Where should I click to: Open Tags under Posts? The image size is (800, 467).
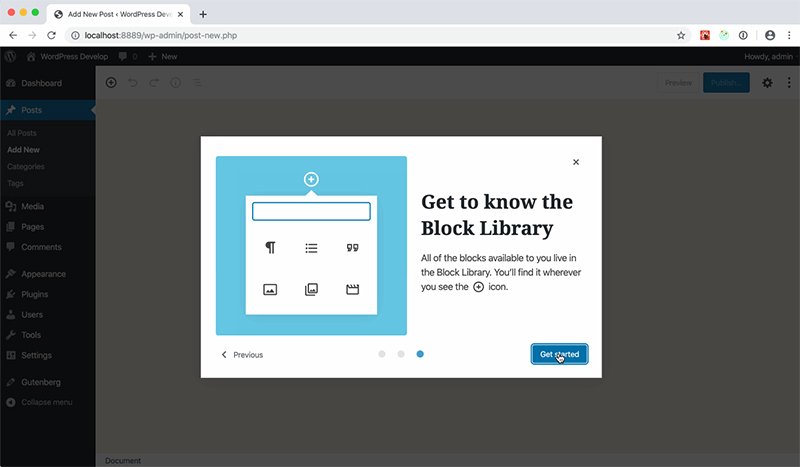point(15,183)
